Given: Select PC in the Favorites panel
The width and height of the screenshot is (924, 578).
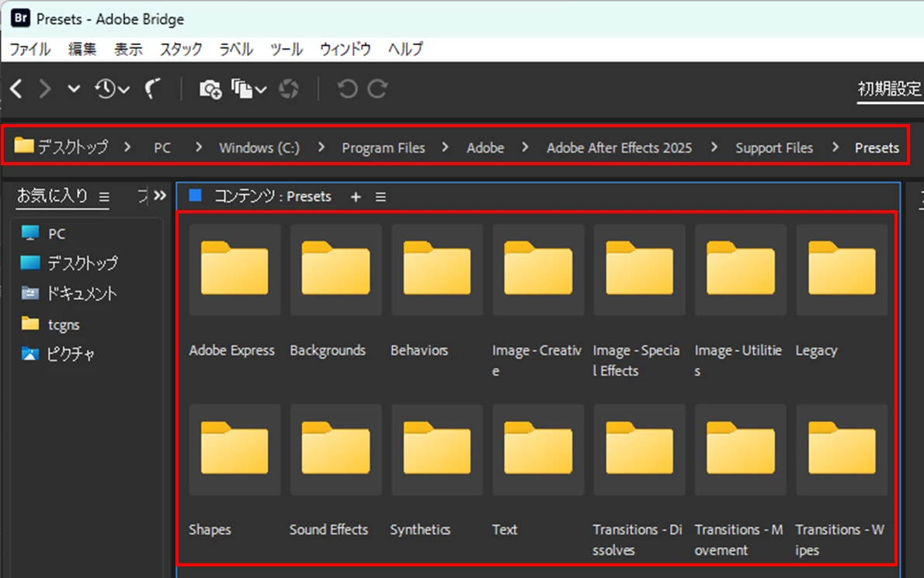Looking at the screenshot, I should click(43, 234).
